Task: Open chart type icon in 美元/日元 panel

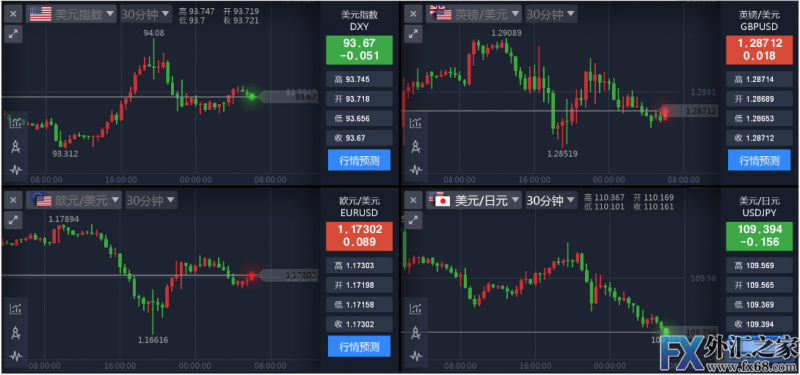Action: pos(416,308)
